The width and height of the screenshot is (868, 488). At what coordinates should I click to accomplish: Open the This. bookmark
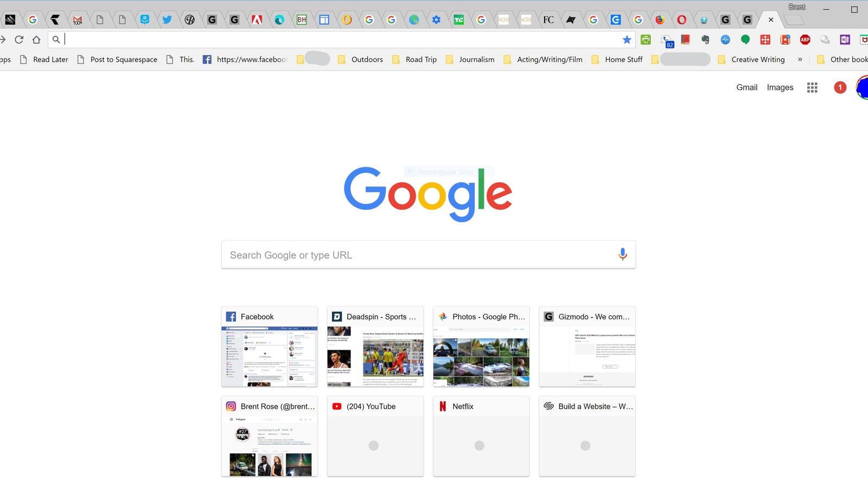(180, 60)
